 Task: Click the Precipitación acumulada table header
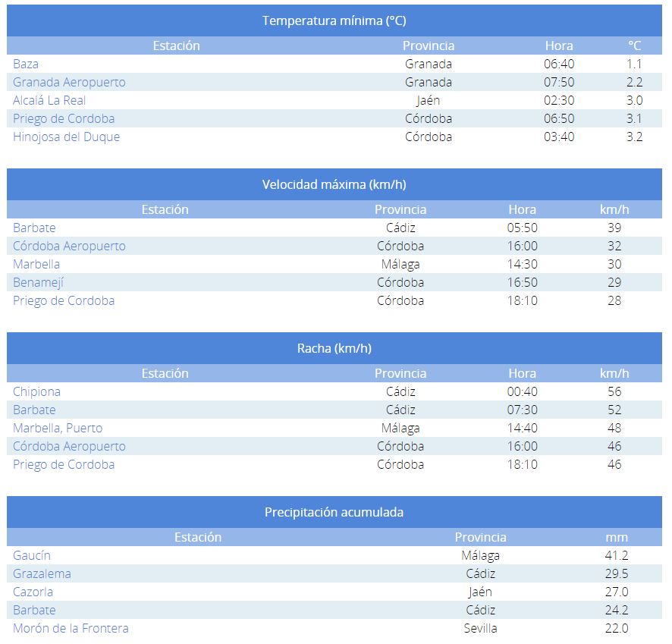coord(334,512)
